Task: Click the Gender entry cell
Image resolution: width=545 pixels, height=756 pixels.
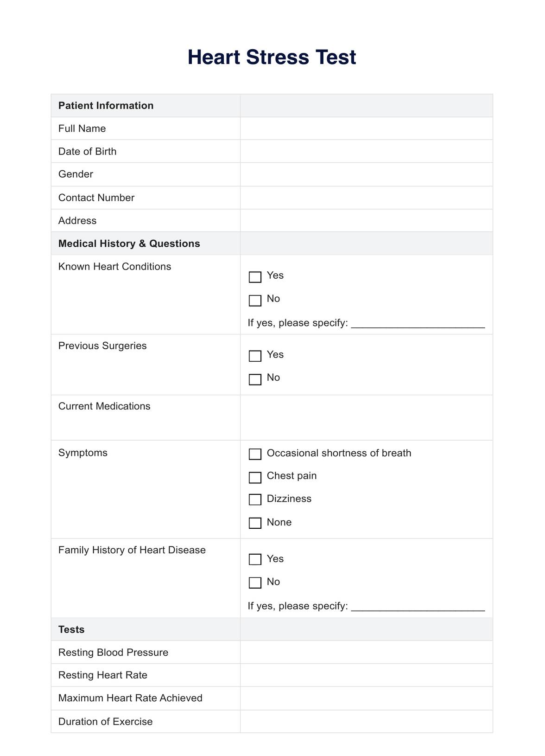Action: point(366,174)
